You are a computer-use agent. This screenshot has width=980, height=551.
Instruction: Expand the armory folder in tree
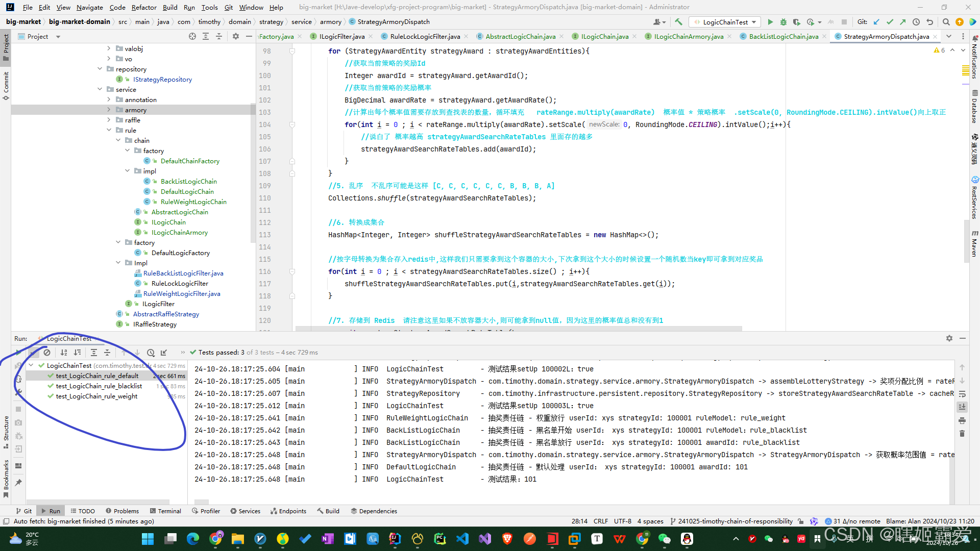point(109,110)
